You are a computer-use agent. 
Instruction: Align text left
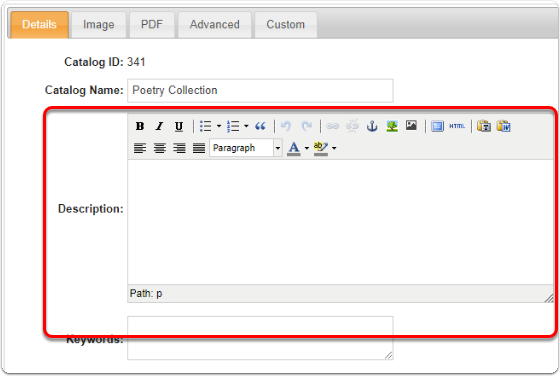[140, 148]
